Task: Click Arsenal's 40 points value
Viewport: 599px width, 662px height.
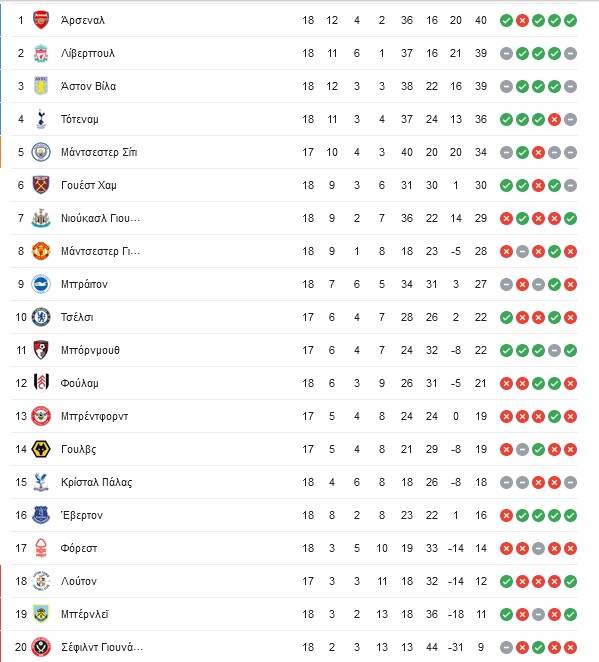Action: click(480, 20)
